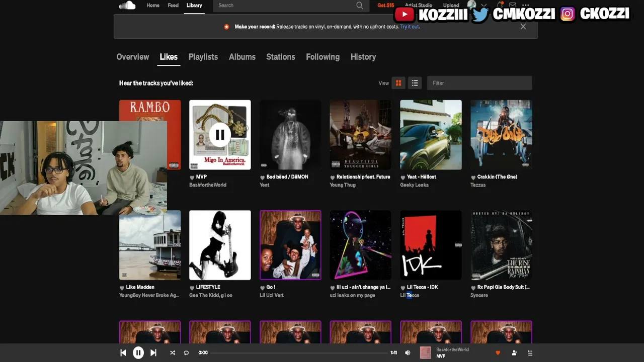The image size is (644, 362).
Task: Open the Albums tab
Action: coord(242,57)
